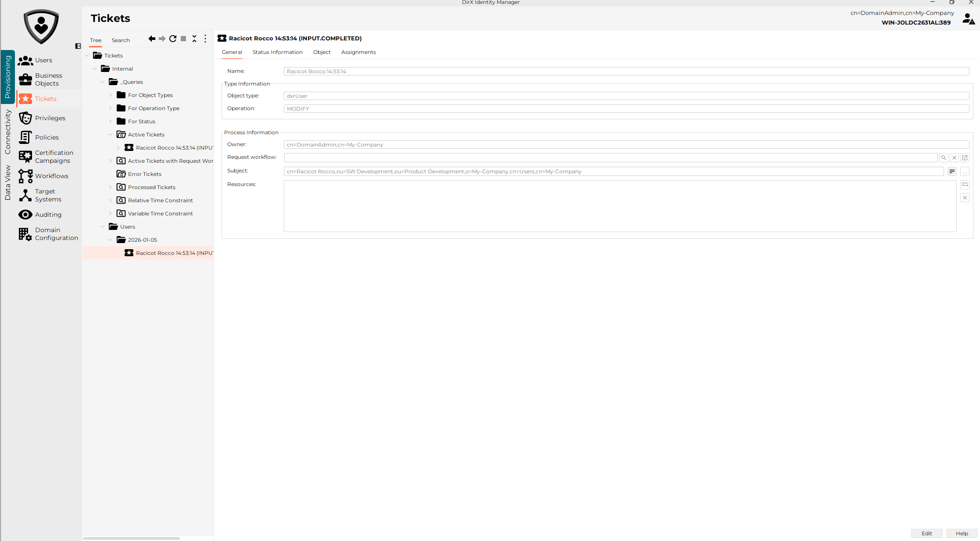Collapse all tree nodes icon
This screenshot has width=980, height=541.
194,39
